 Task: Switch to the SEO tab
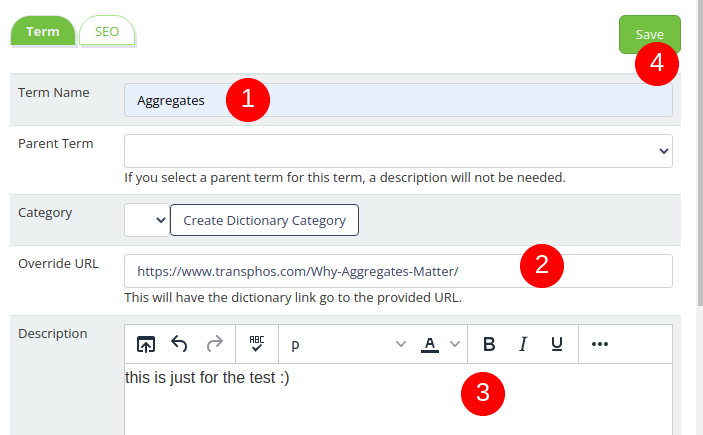pyautogui.click(x=107, y=31)
